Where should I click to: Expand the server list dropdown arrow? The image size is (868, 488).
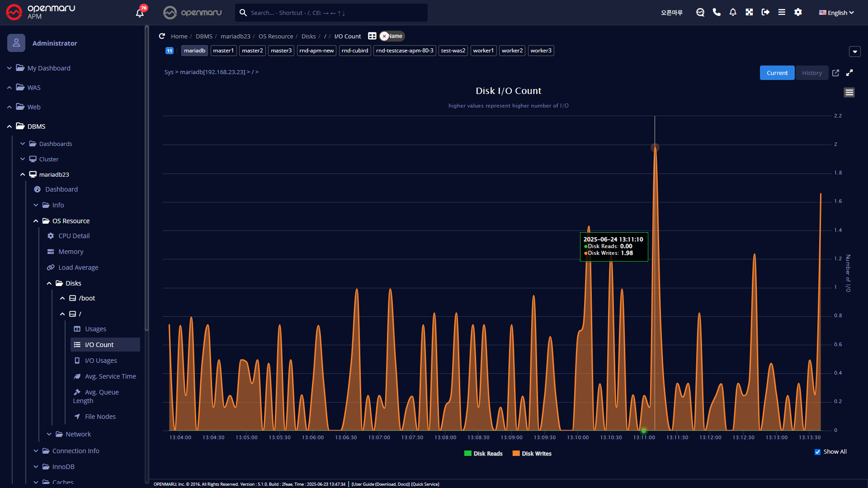tap(854, 52)
